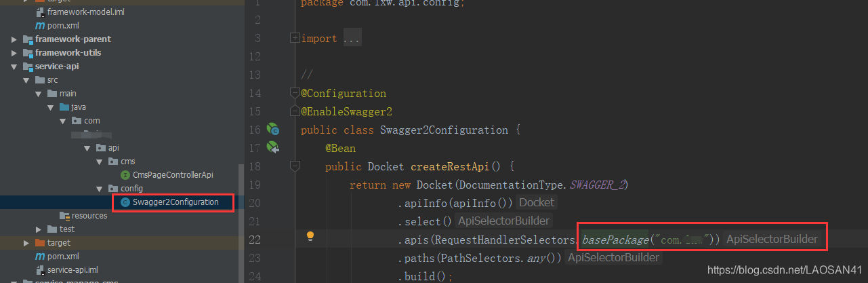Viewport: 868px width, 283px height.
Task: Click the framework-model.iml file icon
Action: [40, 12]
